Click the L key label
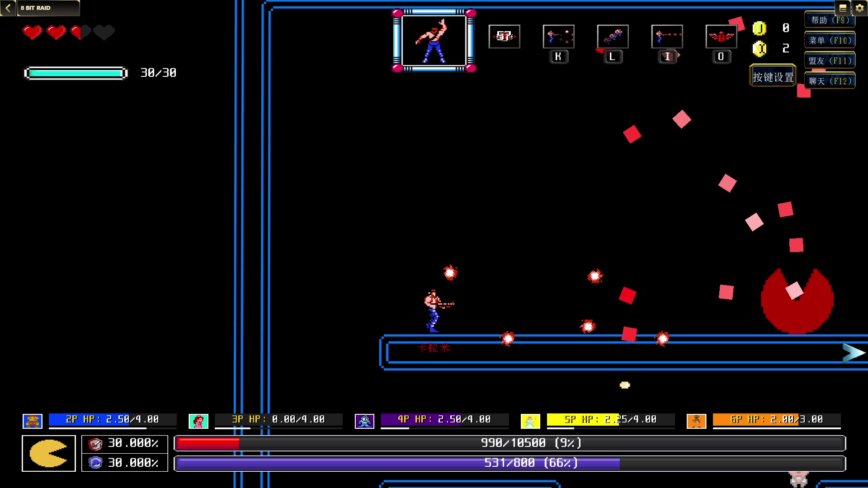The image size is (868, 488). [613, 56]
